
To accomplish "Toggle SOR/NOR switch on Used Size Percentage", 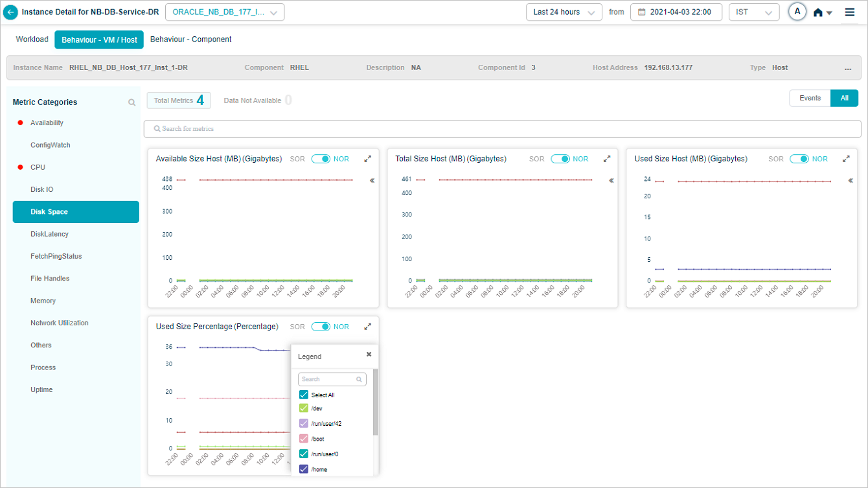I will click(x=321, y=327).
